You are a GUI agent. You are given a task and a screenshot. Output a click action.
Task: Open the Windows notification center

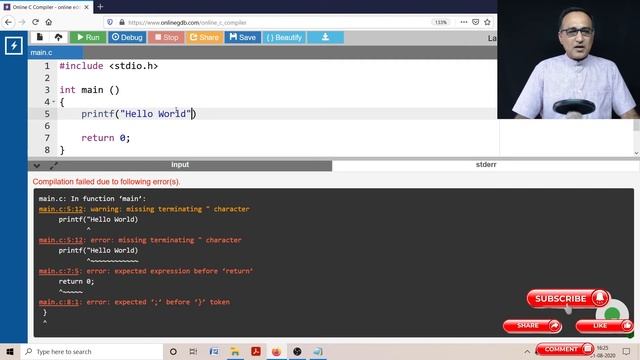[627, 351]
